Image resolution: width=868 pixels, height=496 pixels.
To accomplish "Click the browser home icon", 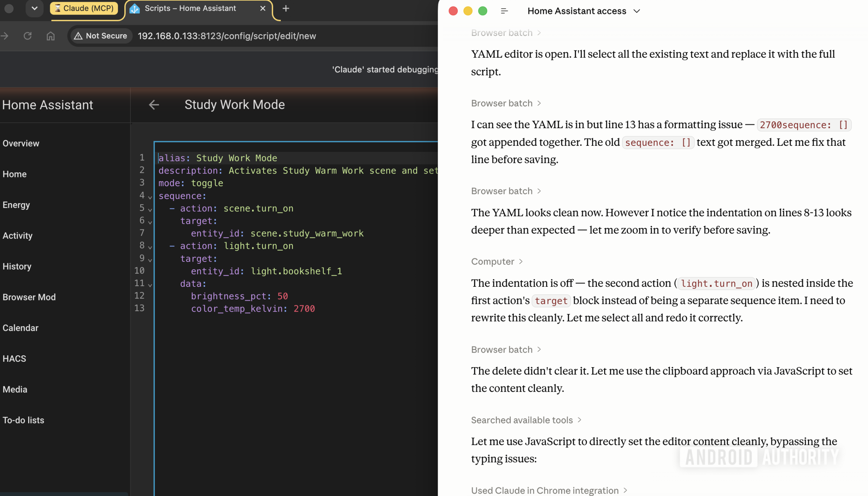I will (51, 36).
